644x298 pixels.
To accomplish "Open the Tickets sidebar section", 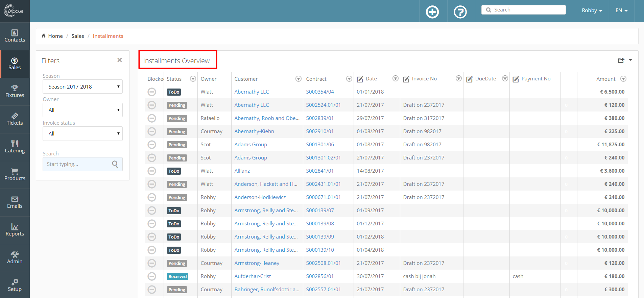I will (x=15, y=119).
